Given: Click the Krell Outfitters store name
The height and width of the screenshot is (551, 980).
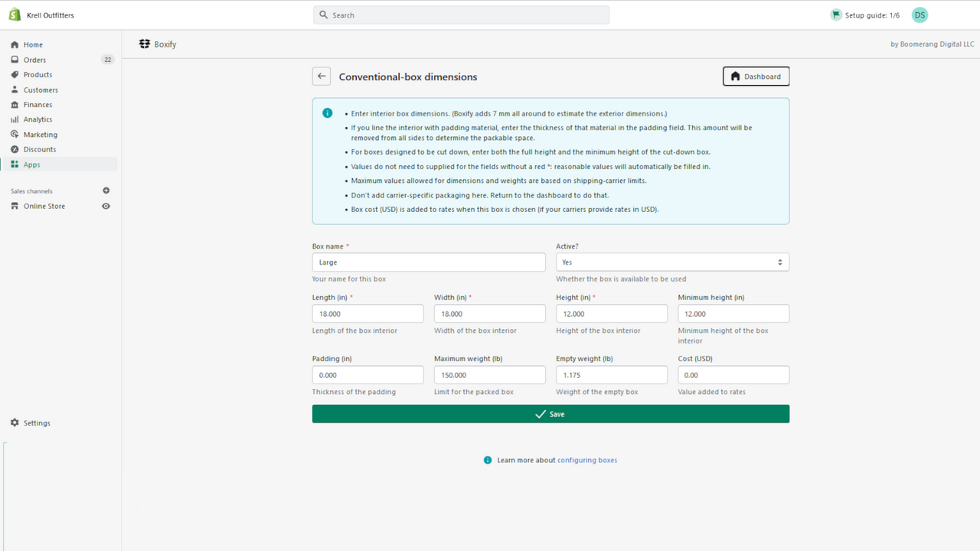Looking at the screenshot, I should coord(51,15).
